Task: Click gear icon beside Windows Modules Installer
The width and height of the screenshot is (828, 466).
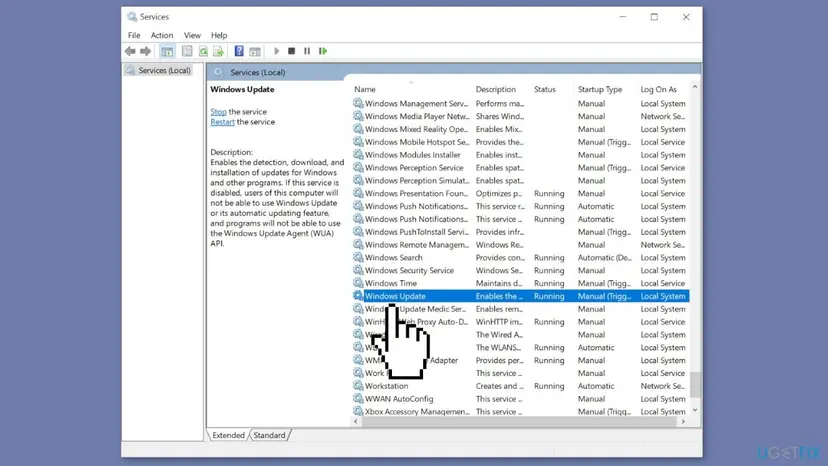Action: pyautogui.click(x=358, y=155)
